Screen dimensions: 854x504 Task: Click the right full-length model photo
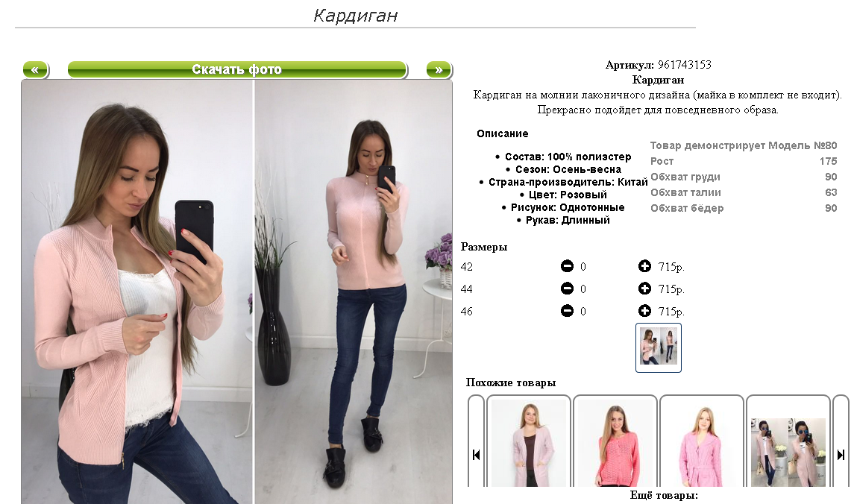coord(354,292)
